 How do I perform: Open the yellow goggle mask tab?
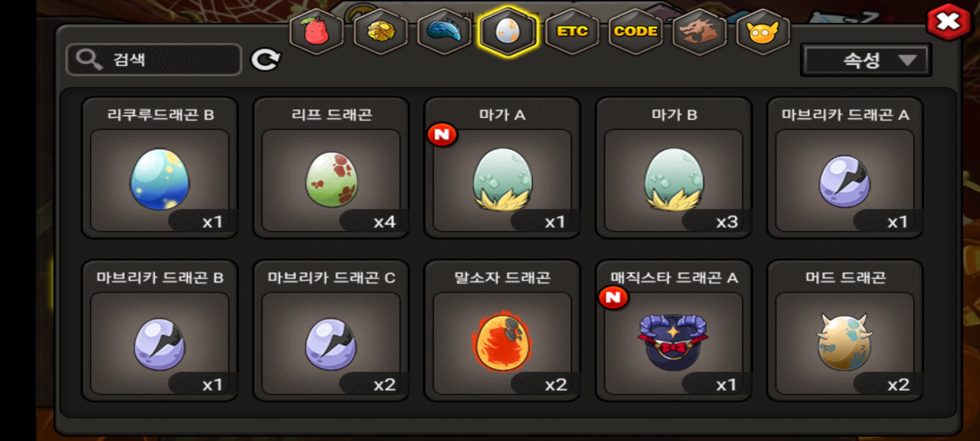click(x=763, y=31)
